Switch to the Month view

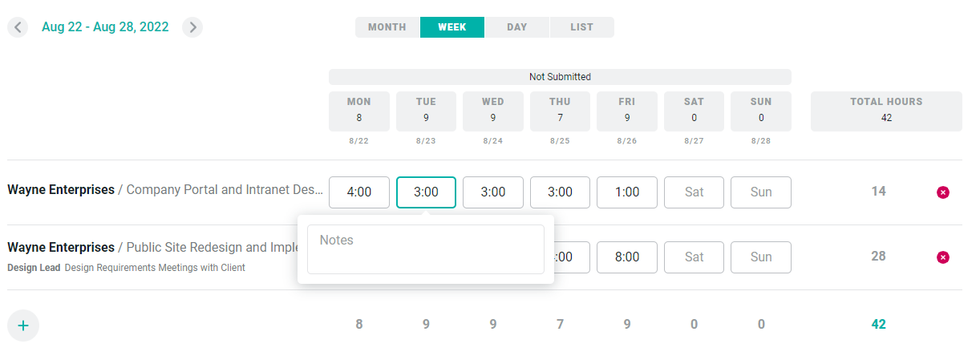(387, 27)
